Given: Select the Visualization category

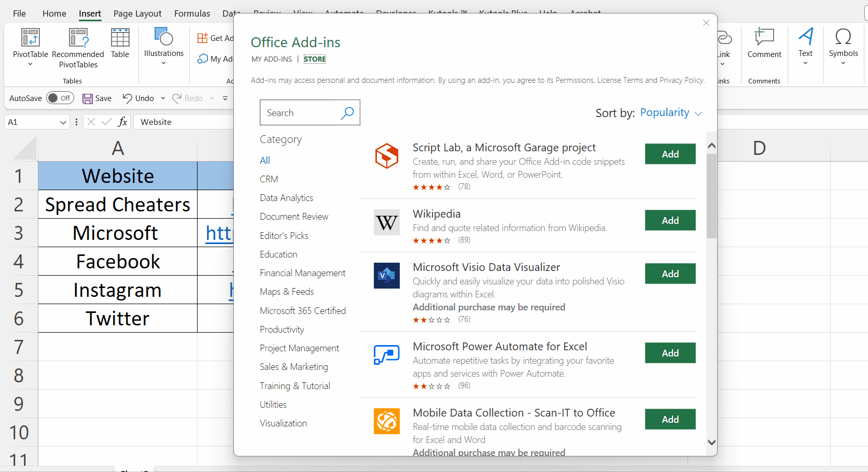Looking at the screenshot, I should tap(283, 423).
